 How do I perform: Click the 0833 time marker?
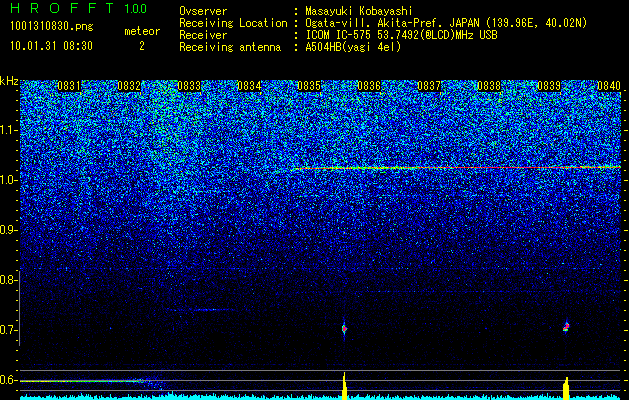coord(189,86)
